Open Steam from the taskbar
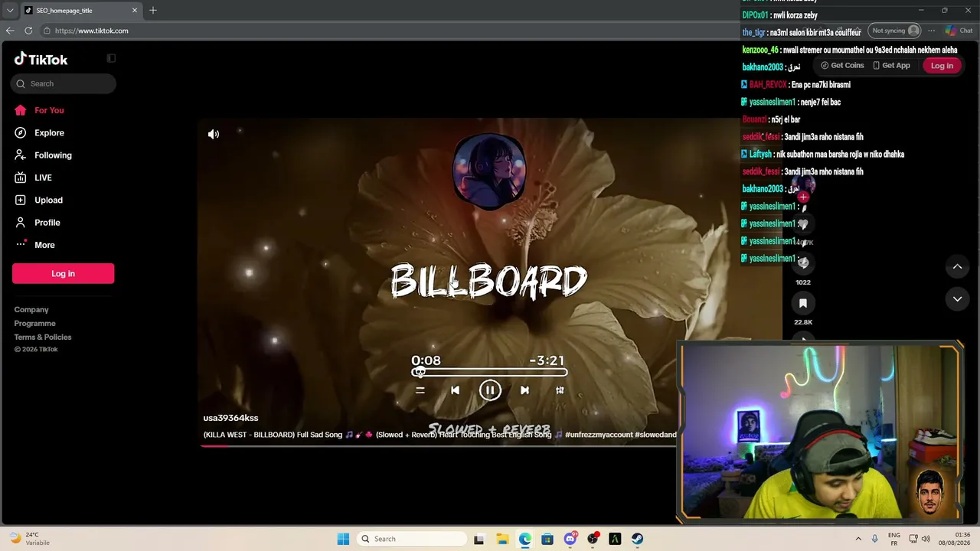Image resolution: width=980 pixels, height=551 pixels. 637,539
